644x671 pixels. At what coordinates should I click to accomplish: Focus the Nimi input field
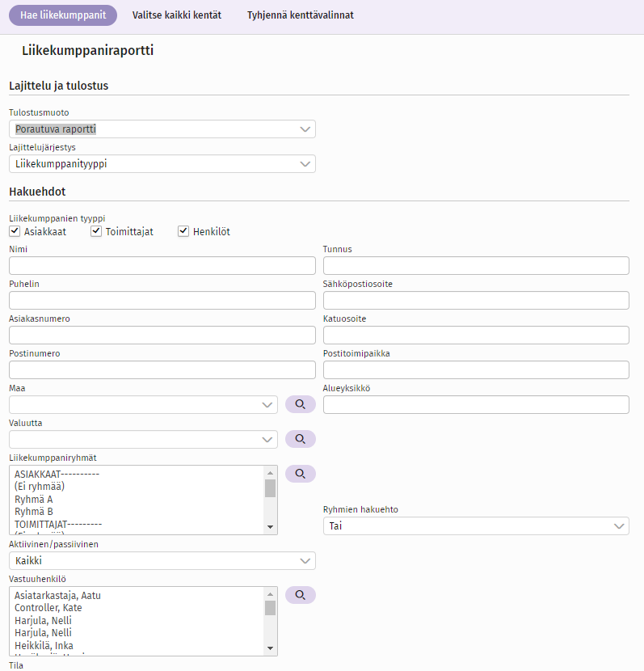point(162,265)
